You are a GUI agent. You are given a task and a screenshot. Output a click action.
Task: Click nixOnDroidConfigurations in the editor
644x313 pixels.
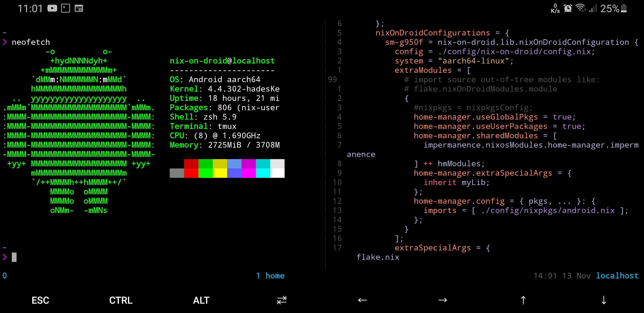click(x=433, y=33)
